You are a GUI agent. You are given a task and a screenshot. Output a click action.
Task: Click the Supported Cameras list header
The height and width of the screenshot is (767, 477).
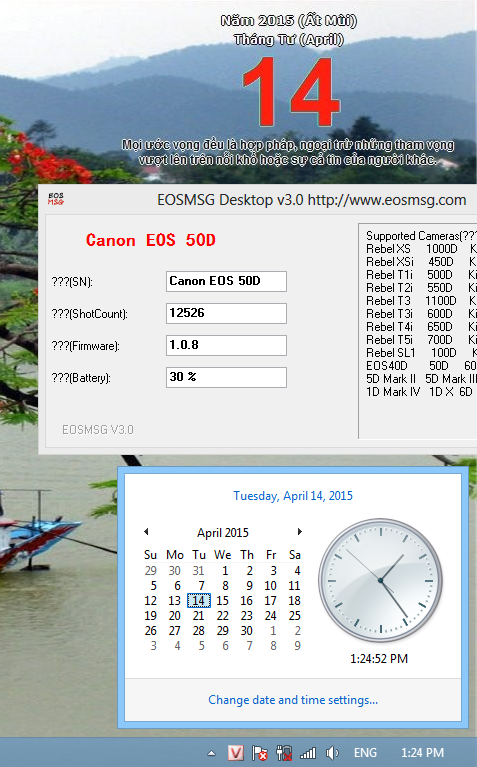click(x=421, y=236)
